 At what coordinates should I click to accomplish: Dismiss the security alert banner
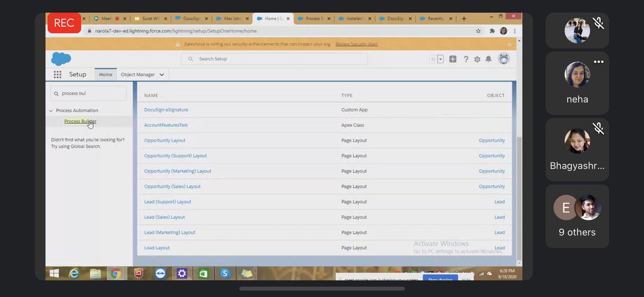pyautogui.click(x=509, y=44)
